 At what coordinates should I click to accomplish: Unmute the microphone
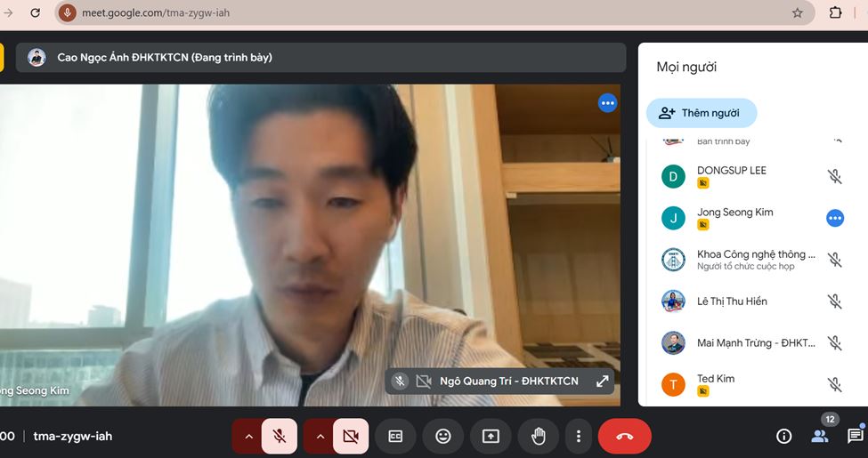point(280,437)
